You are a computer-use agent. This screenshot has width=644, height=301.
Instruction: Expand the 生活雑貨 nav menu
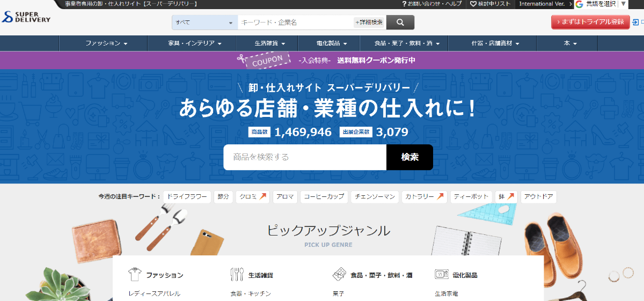pyautogui.click(x=270, y=43)
